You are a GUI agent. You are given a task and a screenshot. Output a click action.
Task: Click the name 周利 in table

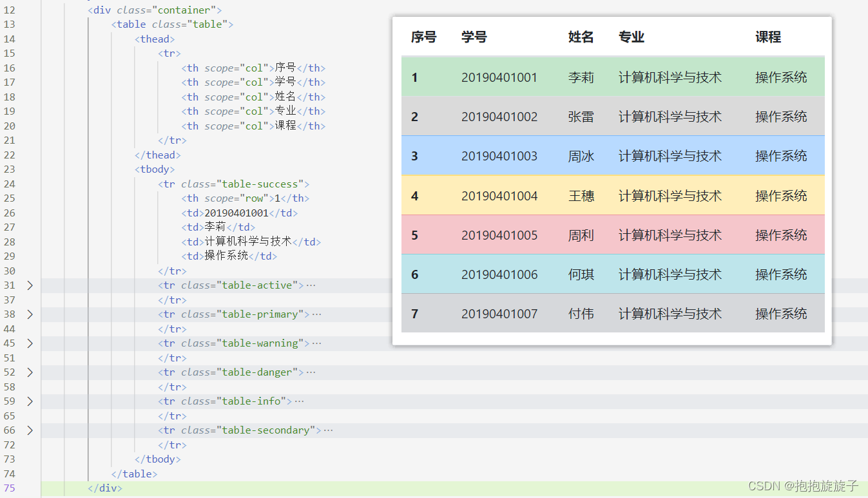coord(581,235)
